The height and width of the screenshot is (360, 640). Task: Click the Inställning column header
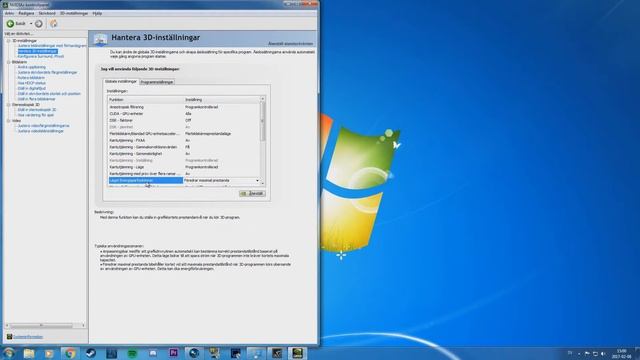click(222, 100)
